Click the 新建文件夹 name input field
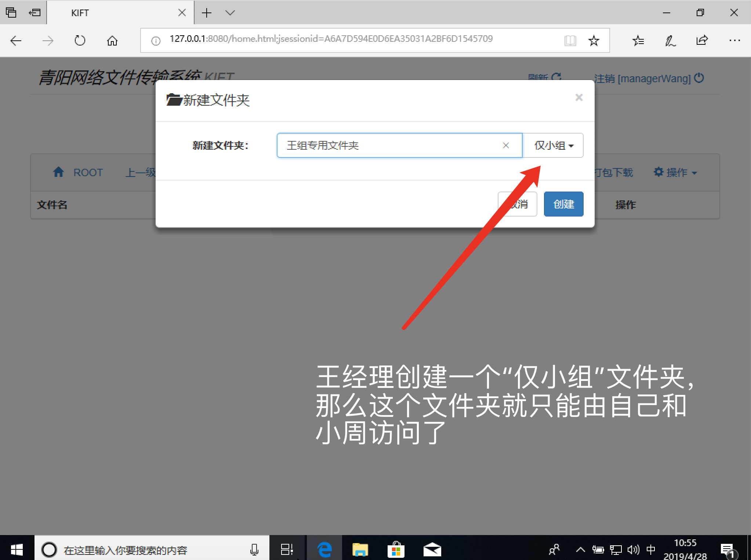The width and height of the screenshot is (751, 560). click(x=389, y=145)
